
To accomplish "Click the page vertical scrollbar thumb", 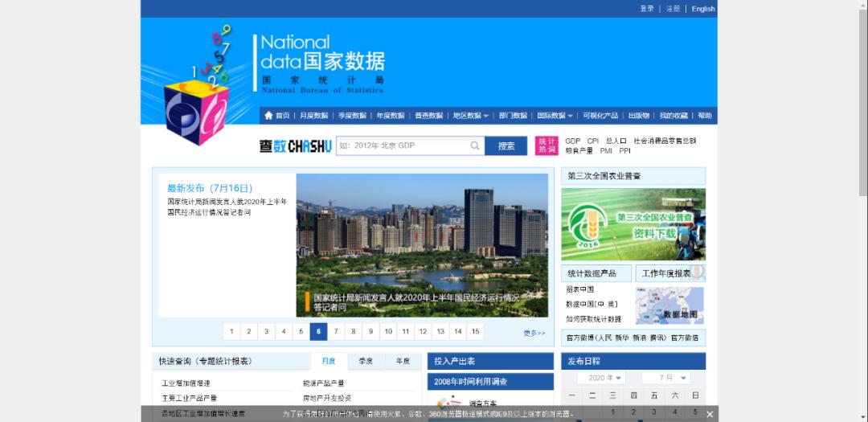I will [863, 102].
